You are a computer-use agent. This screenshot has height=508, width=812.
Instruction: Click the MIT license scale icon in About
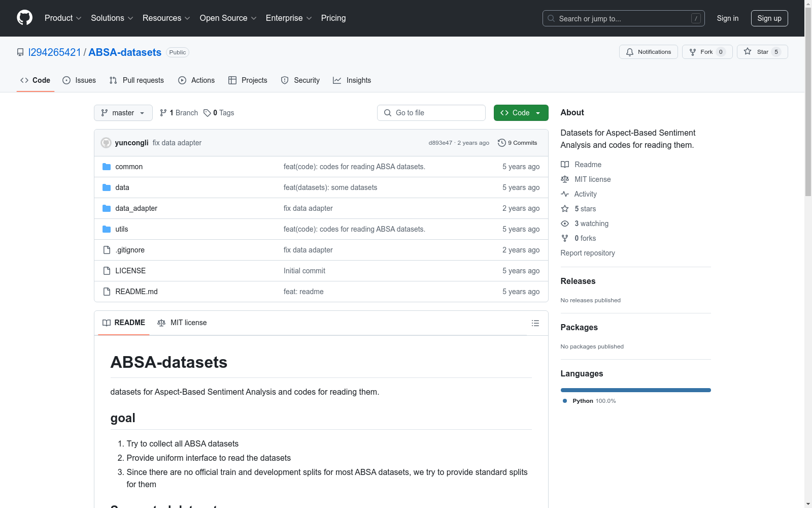coord(565,179)
